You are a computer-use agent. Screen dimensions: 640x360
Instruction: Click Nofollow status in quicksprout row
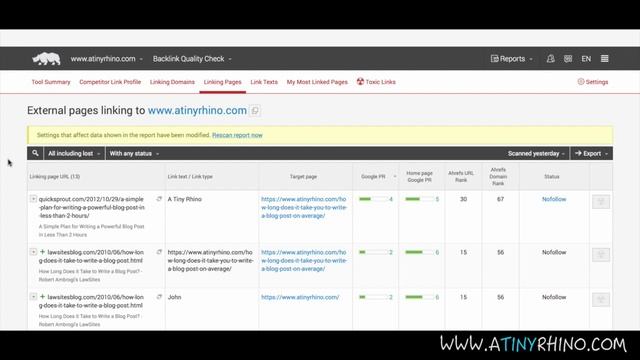coord(554,199)
